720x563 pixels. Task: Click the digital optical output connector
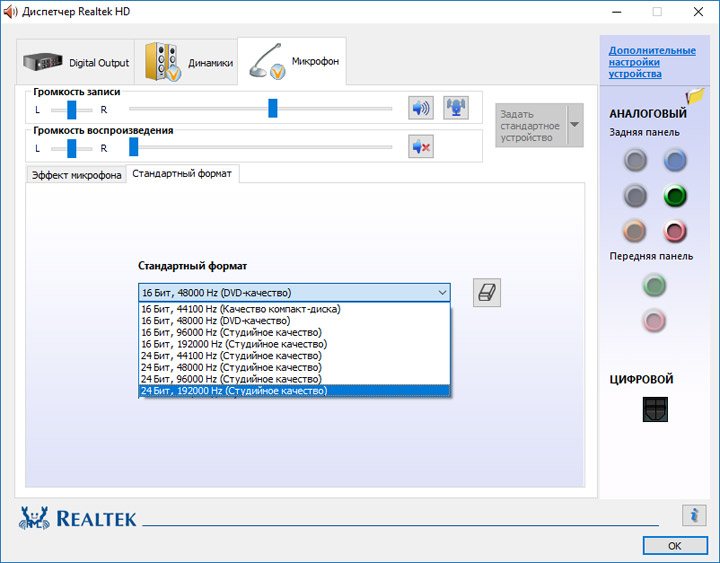pyautogui.click(x=655, y=409)
